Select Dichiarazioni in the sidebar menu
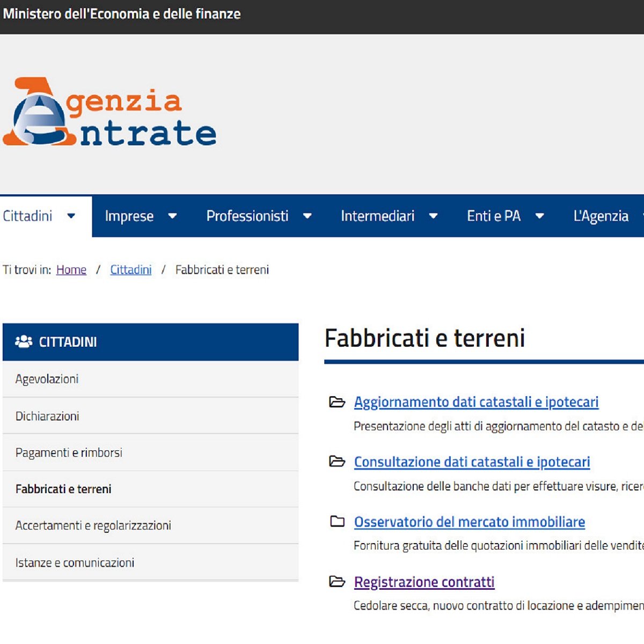 (x=47, y=416)
